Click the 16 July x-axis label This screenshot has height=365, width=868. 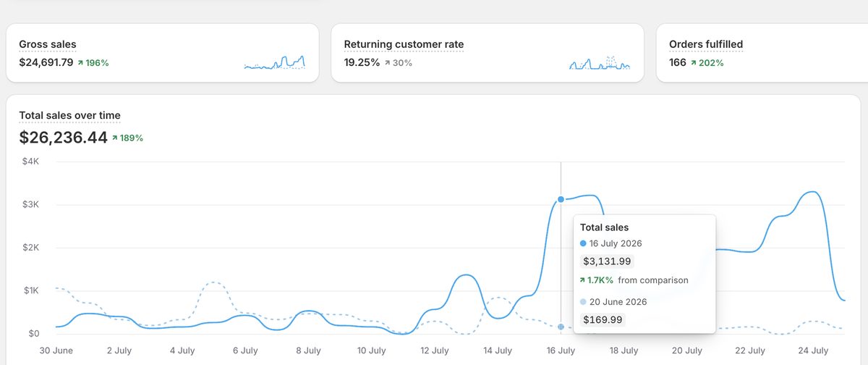(561, 351)
